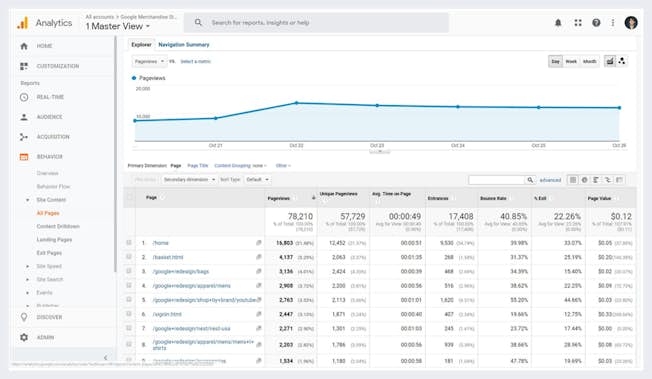The height and width of the screenshot is (379, 652).
Task: Expand the Site Search tree item
Action: coord(27,280)
